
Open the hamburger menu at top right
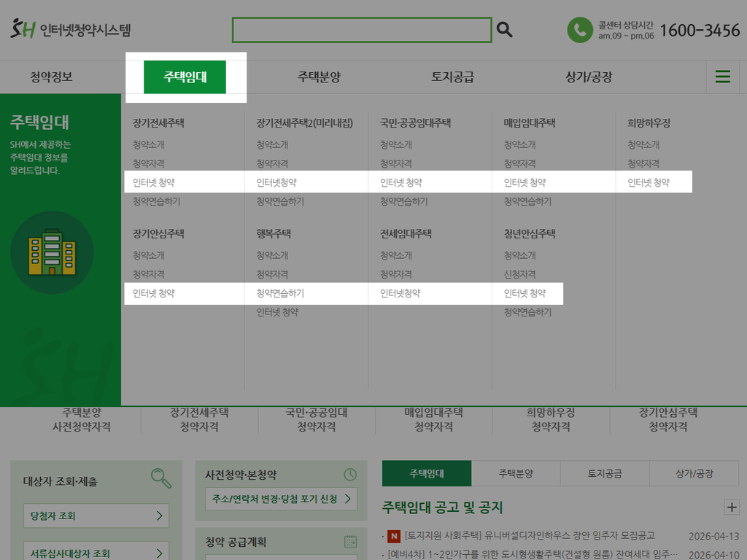click(x=723, y=76)
